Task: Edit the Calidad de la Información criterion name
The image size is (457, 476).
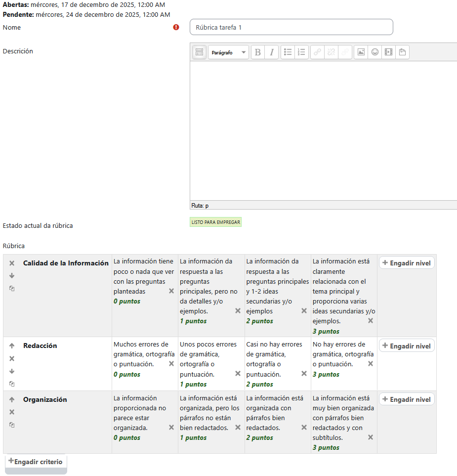Action: [66, 263]
